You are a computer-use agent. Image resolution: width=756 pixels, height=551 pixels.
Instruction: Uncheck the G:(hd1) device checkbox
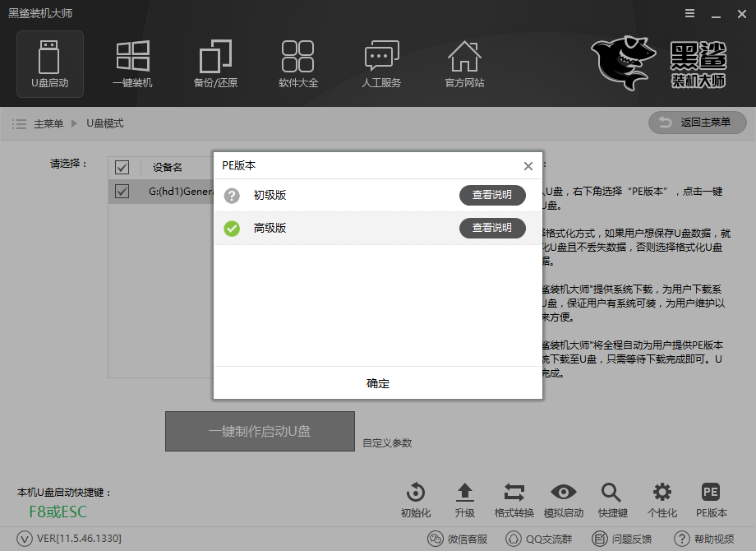122,192
